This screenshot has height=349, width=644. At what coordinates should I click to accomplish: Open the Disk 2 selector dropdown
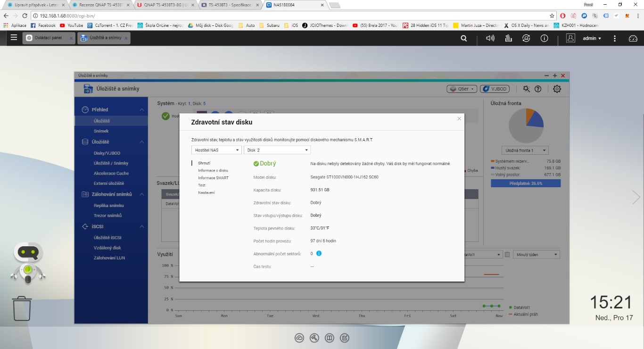277,150
